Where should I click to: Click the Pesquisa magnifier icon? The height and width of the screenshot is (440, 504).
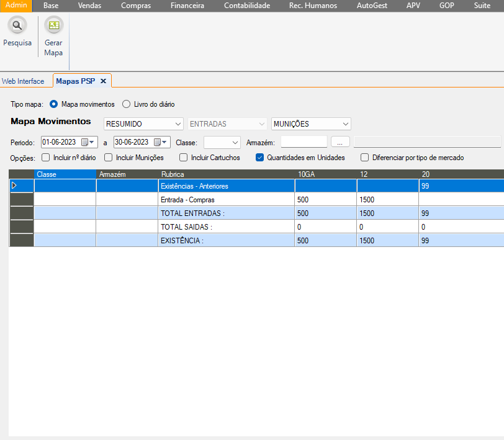point(17,26)
